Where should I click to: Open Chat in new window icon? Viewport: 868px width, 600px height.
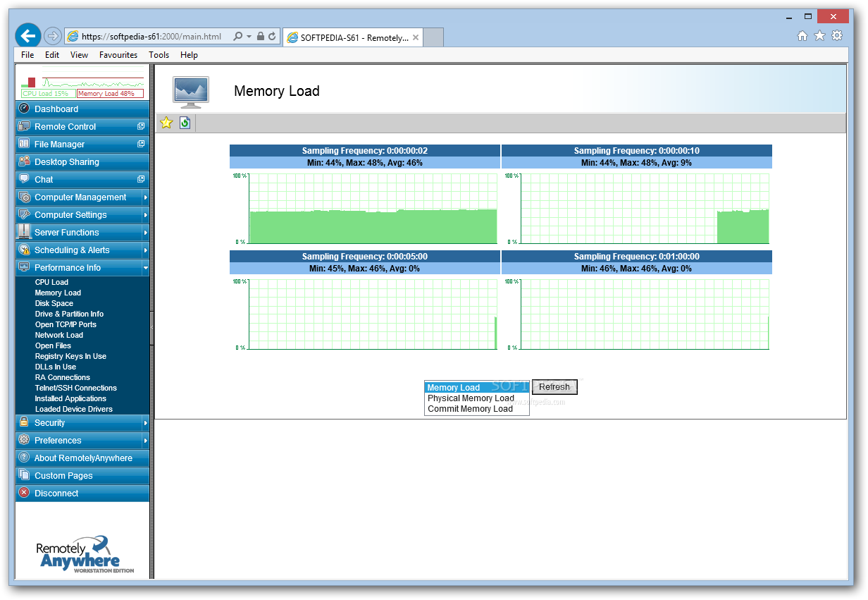click(x=141, y=179)
